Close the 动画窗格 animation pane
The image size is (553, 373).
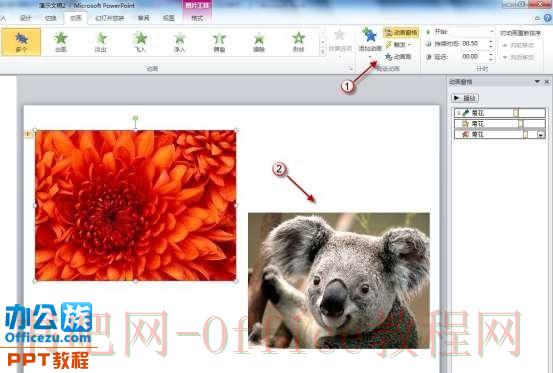click(547, 82)
